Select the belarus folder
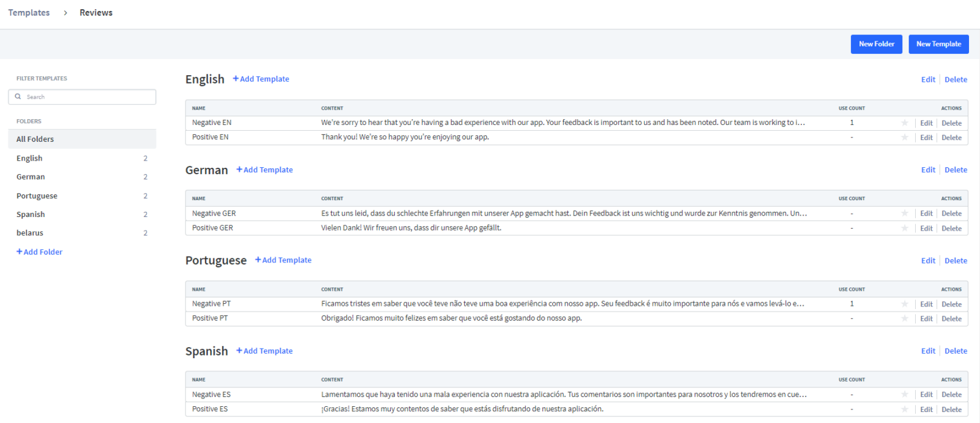The image size is (980, 423). pyautogui.click(x=30, y=233)
